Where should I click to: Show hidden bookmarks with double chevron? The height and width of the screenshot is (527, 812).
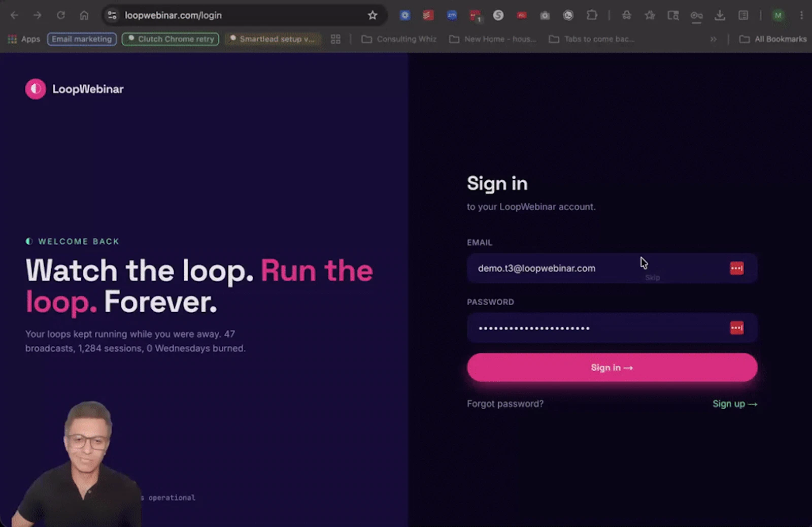[714, 39]
